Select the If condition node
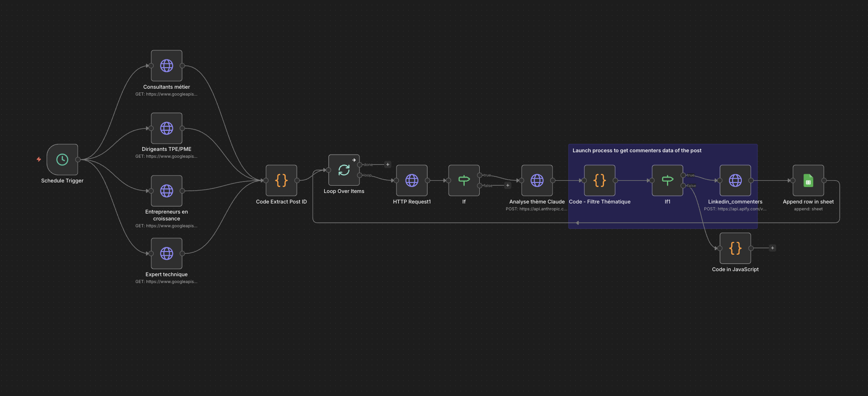Image resolution: width=868 pixels, height=396 pixels. coord(464,181)
